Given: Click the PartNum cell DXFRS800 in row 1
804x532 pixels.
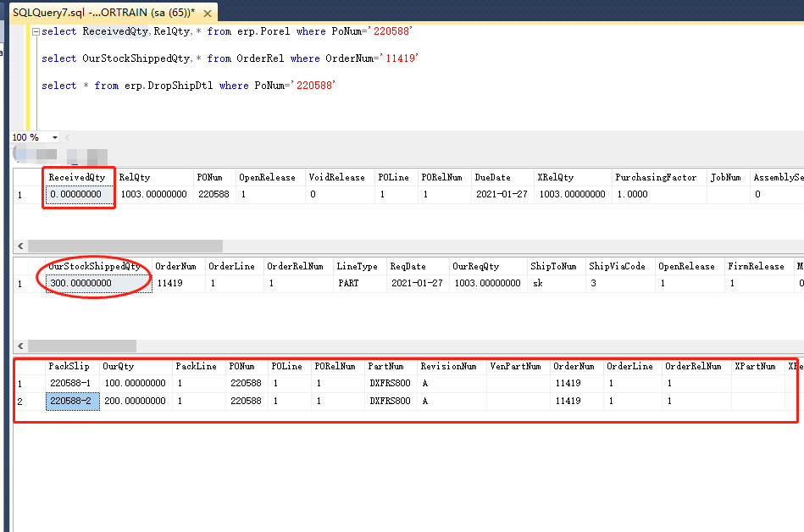Looking at the screenshot, I should tap(390, 384).
